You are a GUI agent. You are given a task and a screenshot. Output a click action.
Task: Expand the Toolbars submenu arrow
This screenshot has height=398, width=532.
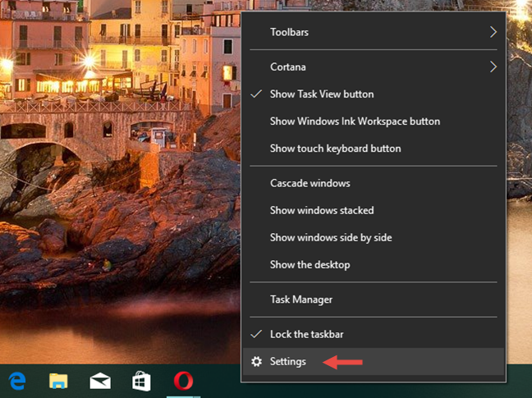coord(493,33)
